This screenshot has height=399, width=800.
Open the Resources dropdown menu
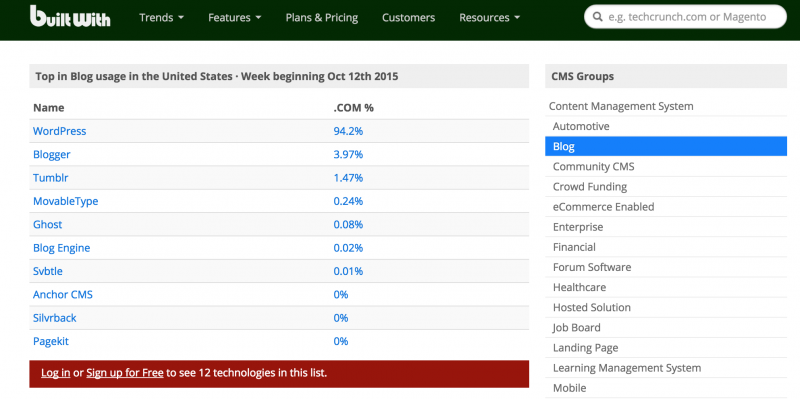pyautogui.click(x=489, y=17)
